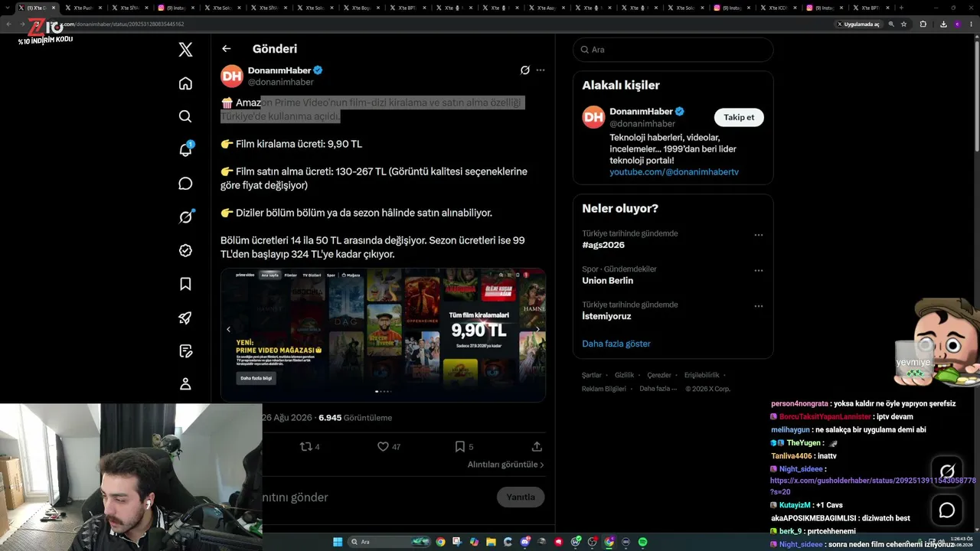980x551 pixels.
Task: Show next image in the media carousel
Action: pos(537,329)
